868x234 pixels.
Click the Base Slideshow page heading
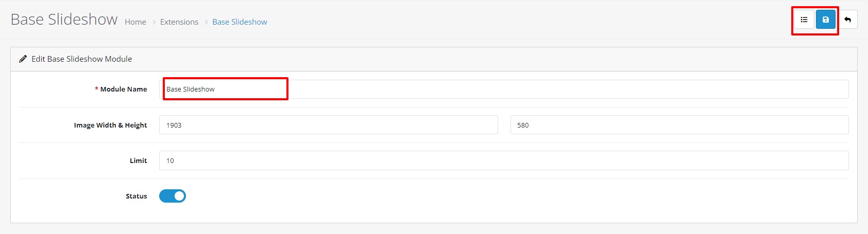click(64, 20)
